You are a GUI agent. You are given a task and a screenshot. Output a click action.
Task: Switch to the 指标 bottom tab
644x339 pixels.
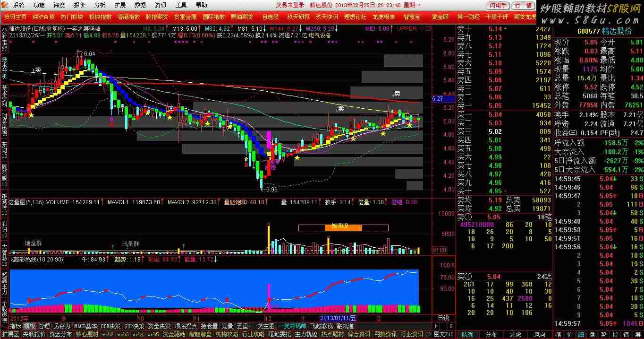click(16, 326)
